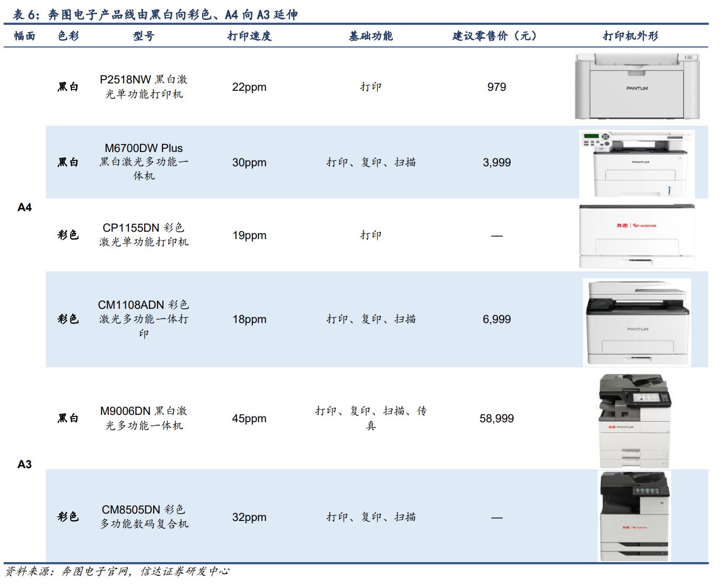Screen dimensions: 723x588
Task: Click the '打印、复印、扫描、传真' function cell
Action: 371,418
